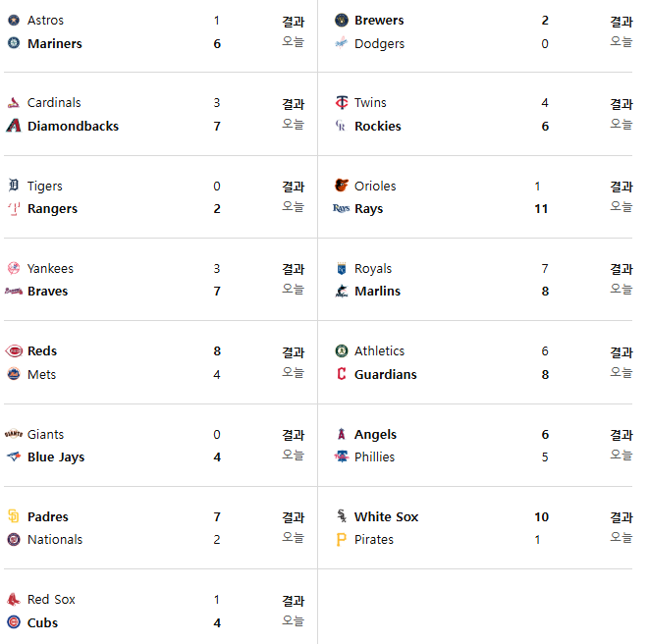Click the Twins team logo
The image size is (648, 644).
pyautogui.click(x=342, y=102)
